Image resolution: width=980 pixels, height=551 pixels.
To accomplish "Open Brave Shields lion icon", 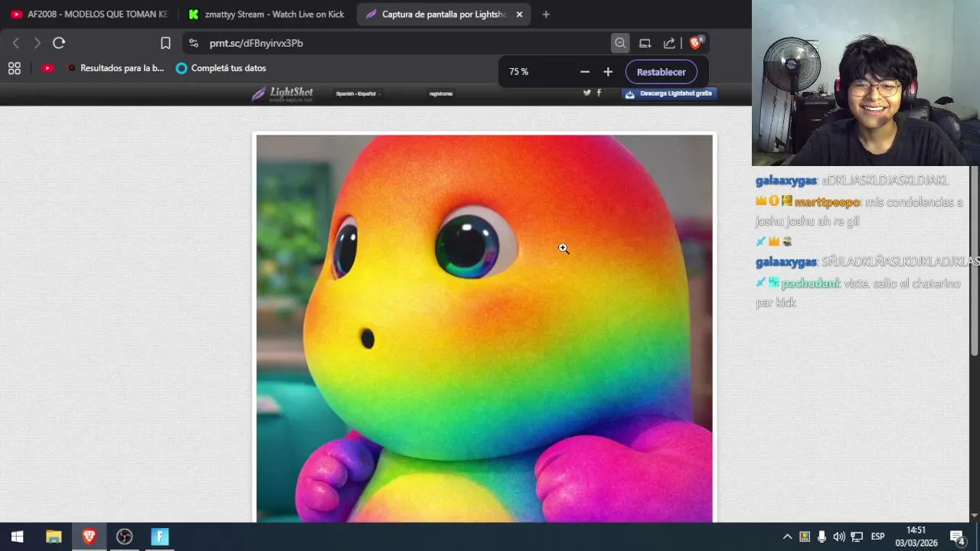I will point(696,43).
